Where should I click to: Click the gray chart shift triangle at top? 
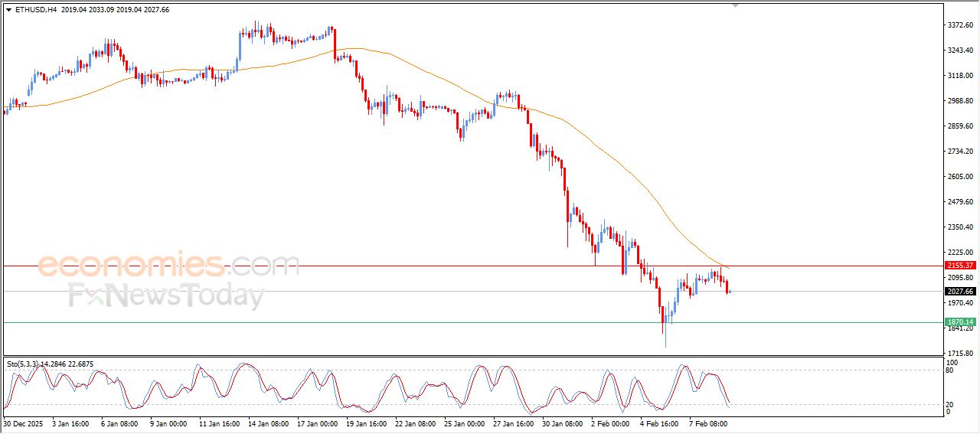(736, 5)
